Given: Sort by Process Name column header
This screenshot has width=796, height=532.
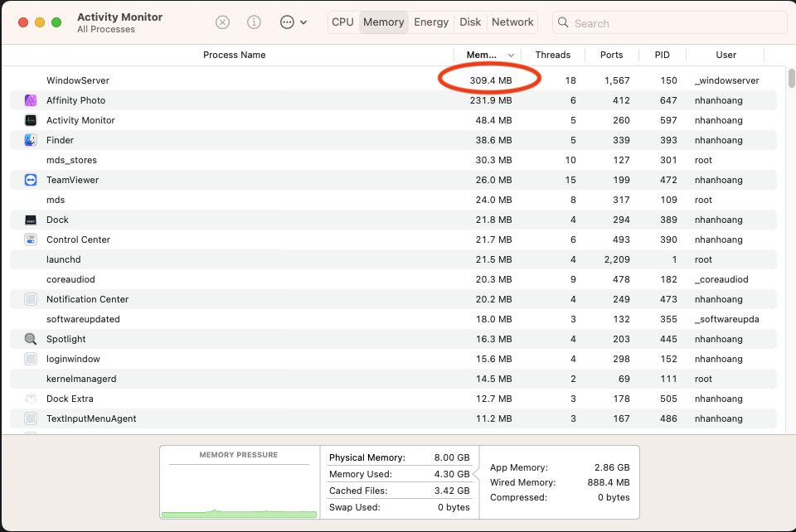Looking at the screenshot, I should tap(234, 55).
